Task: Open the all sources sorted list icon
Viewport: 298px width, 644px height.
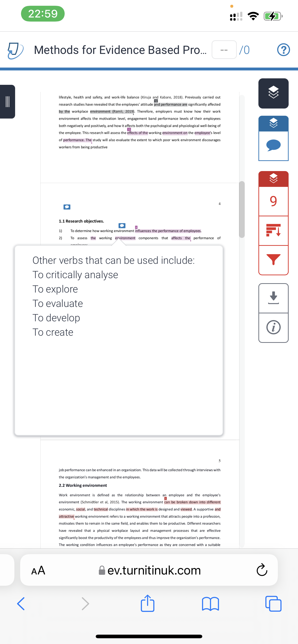Action: coord(273,230)
